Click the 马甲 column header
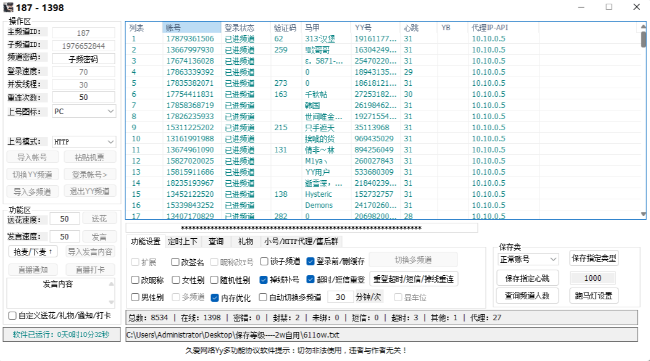 [327, 28]
